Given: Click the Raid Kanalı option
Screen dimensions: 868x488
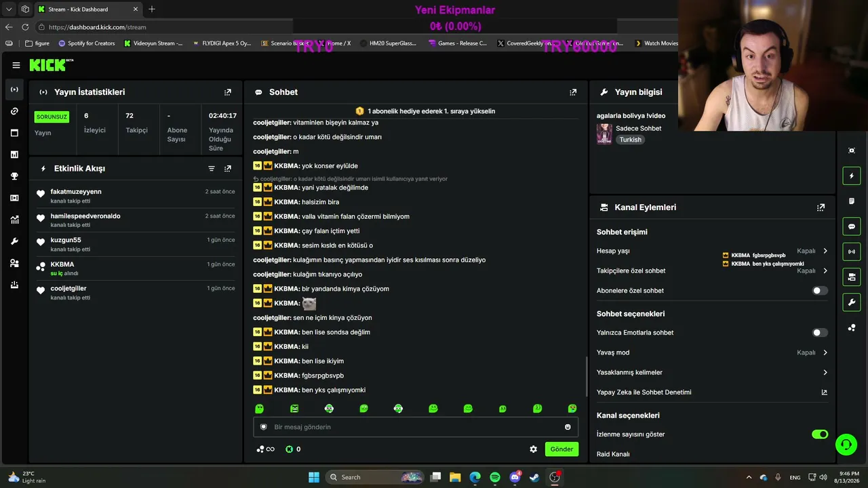Looking at the screenshot, I should (613, 454).
